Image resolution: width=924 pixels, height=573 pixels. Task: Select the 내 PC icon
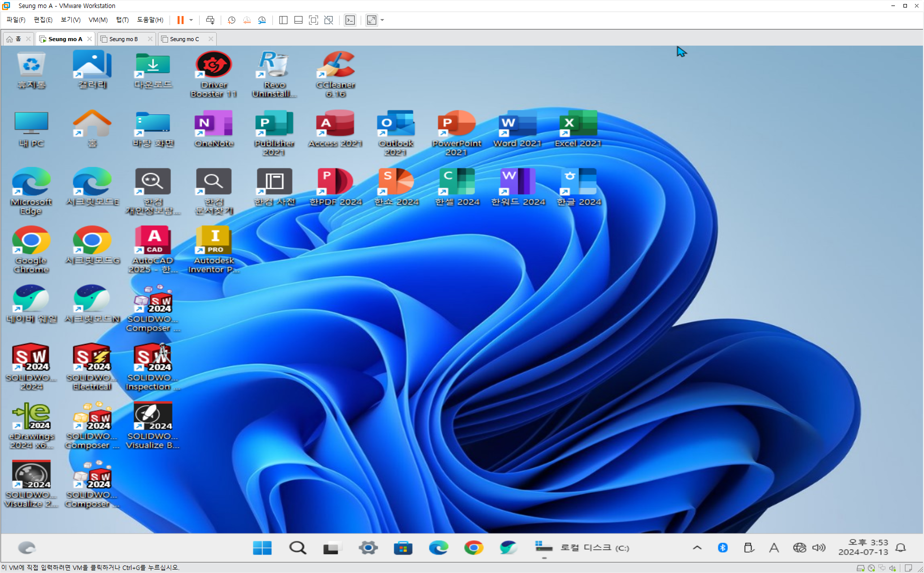(32, 129)
